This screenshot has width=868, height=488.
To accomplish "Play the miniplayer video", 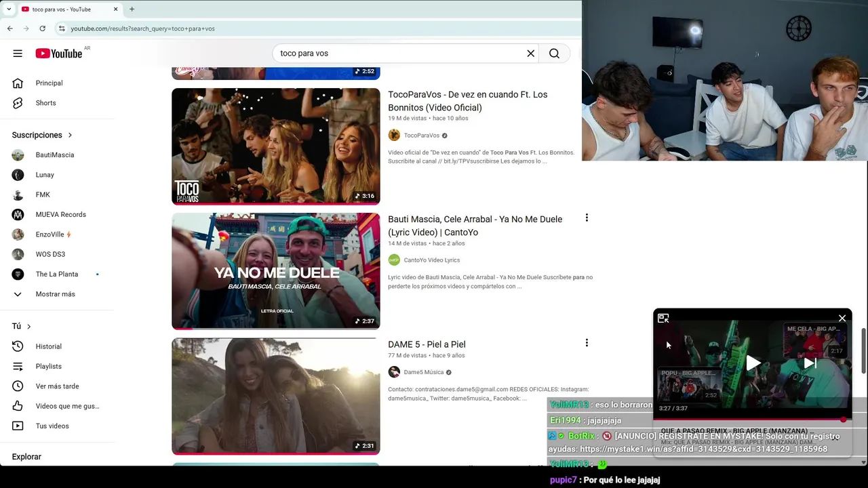I will point(753,363).
